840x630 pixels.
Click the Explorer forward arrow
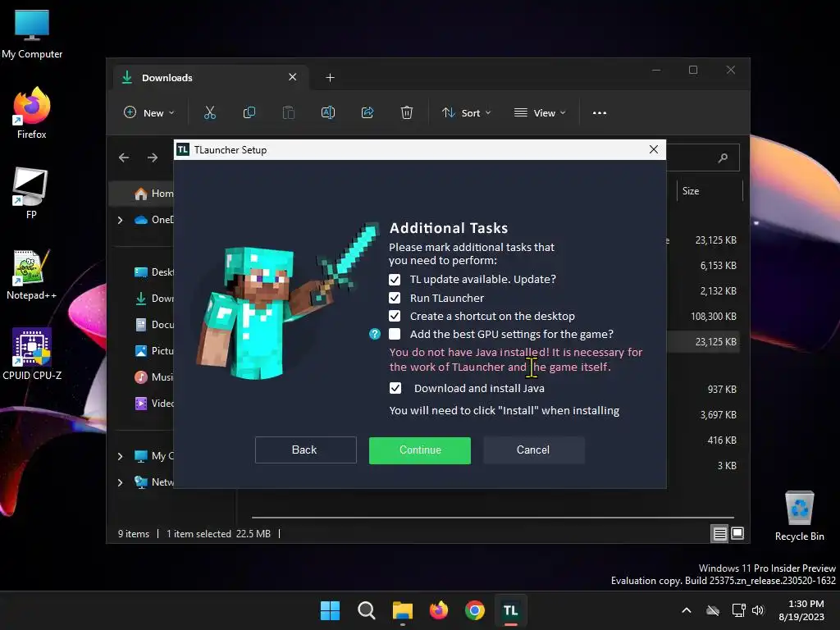(x=153, y=157)
